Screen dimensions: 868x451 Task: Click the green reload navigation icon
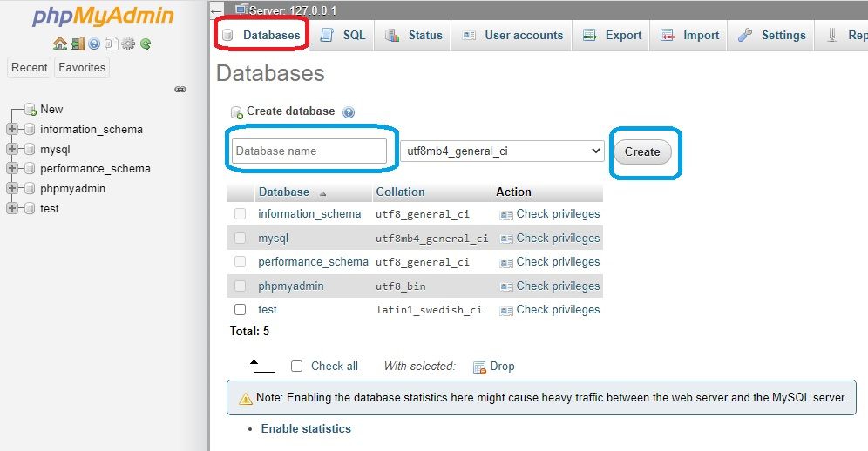146,44
